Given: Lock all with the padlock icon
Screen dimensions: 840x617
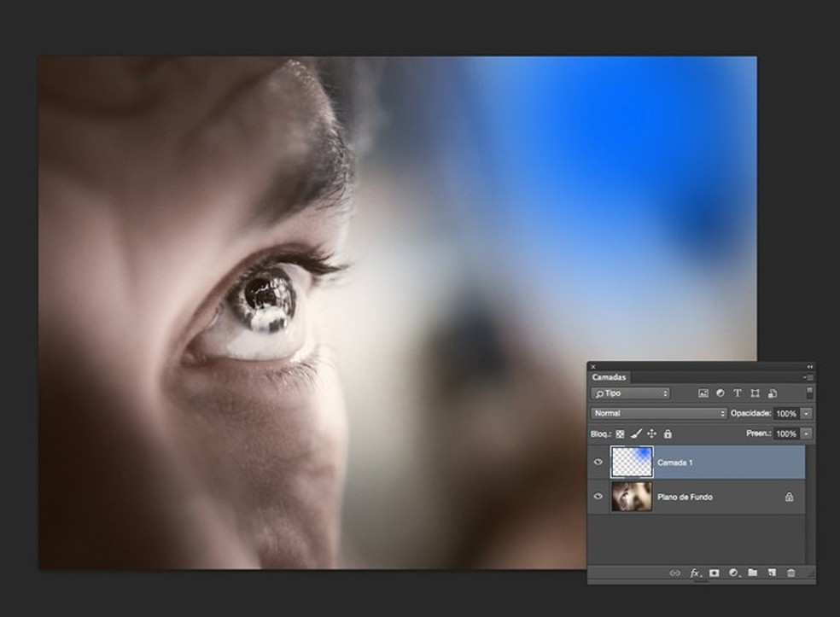Looking at the screenshot, I should (668, 434).
